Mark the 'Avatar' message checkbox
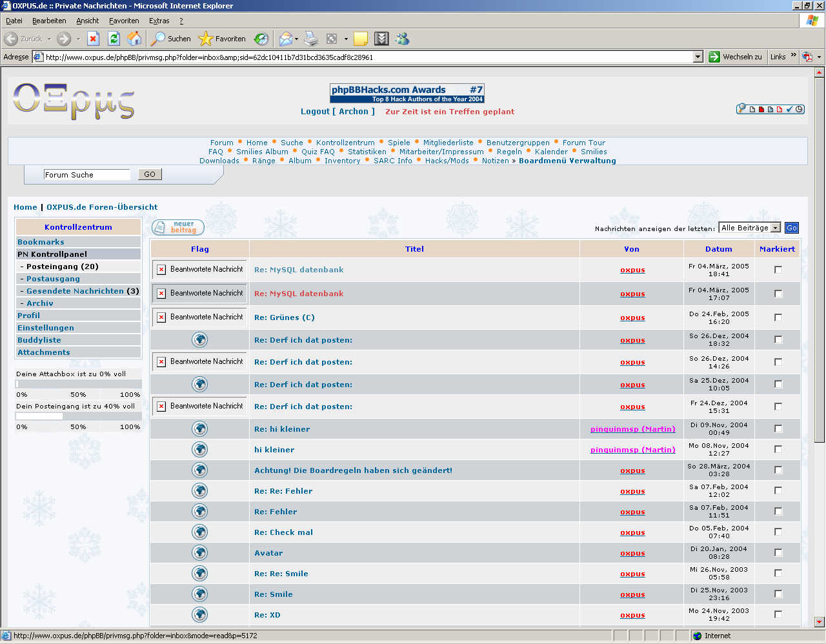 coord(778,553)
